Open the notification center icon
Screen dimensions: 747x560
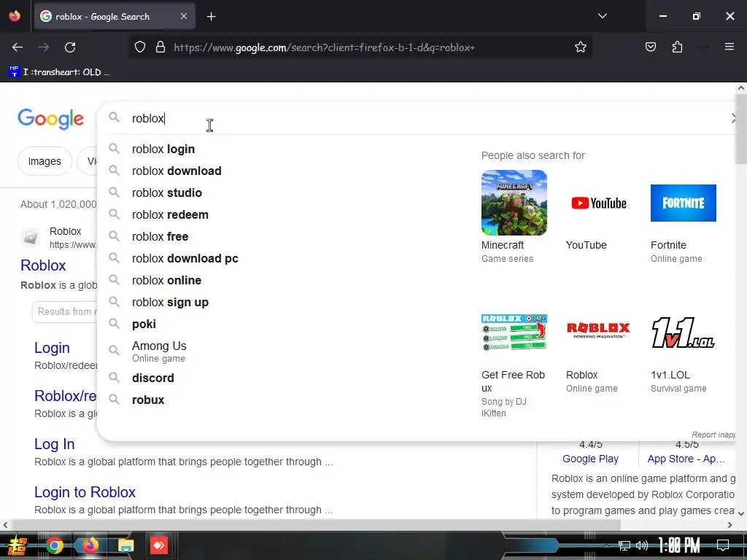coord(723,545)
